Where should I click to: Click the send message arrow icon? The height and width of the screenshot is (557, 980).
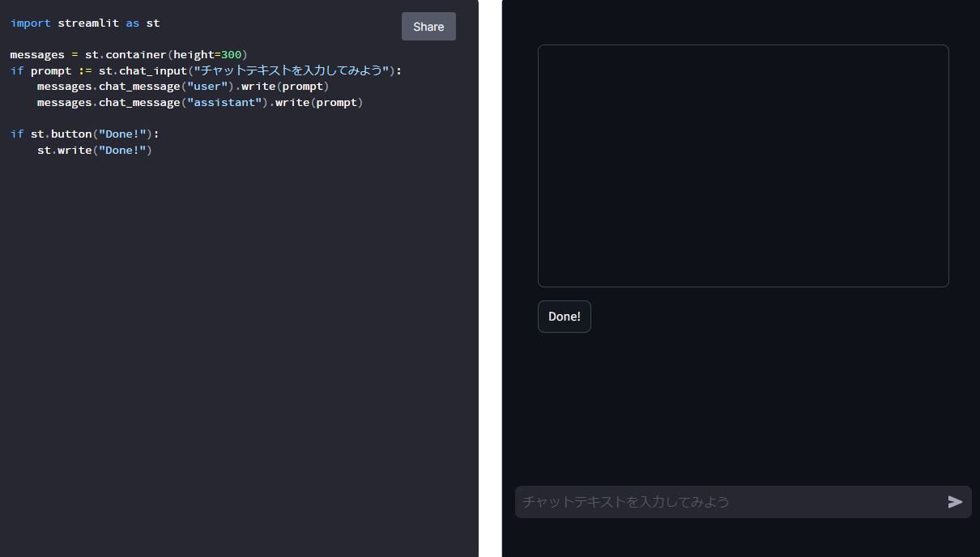(x=955, y=502)
